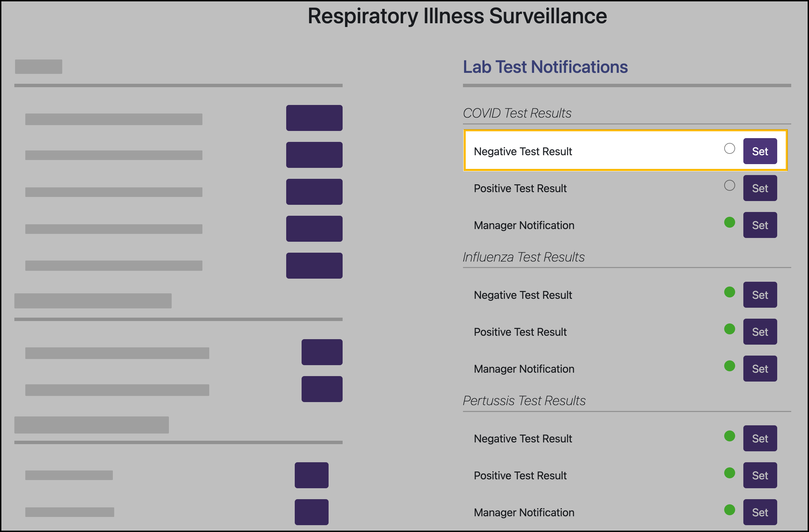Click the Lab Test Notifications heading
The image size is (809, 532).
[x=545, y=67]
